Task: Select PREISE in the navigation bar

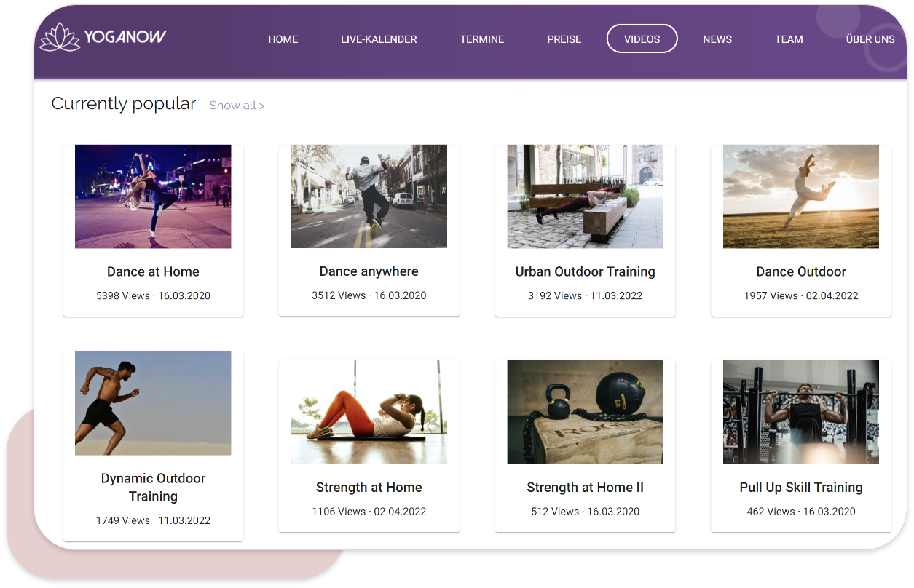Action: click(x=564, y=39)
